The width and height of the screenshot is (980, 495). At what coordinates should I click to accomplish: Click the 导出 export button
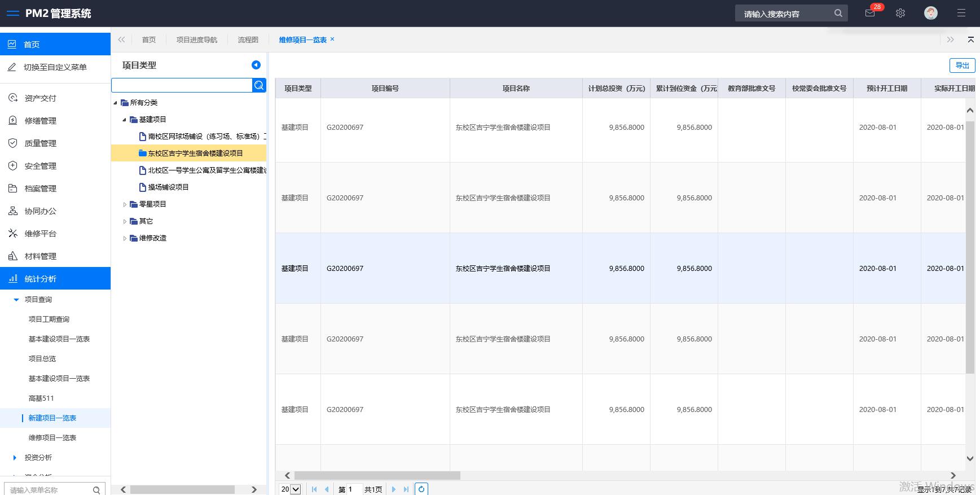[x=962, y=65]
